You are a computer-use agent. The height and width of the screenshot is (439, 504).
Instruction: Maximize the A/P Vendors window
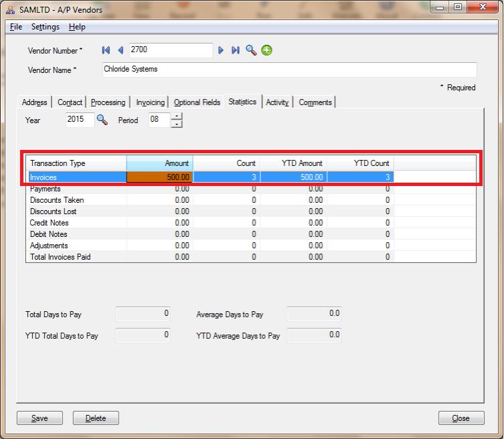pos(458,7)
